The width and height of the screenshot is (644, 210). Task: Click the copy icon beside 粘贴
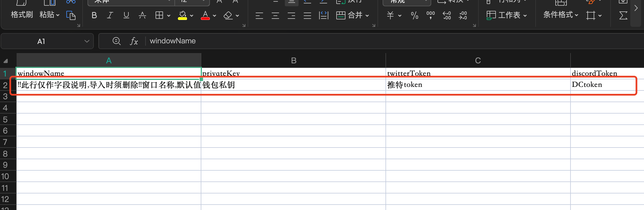point(71,15)
